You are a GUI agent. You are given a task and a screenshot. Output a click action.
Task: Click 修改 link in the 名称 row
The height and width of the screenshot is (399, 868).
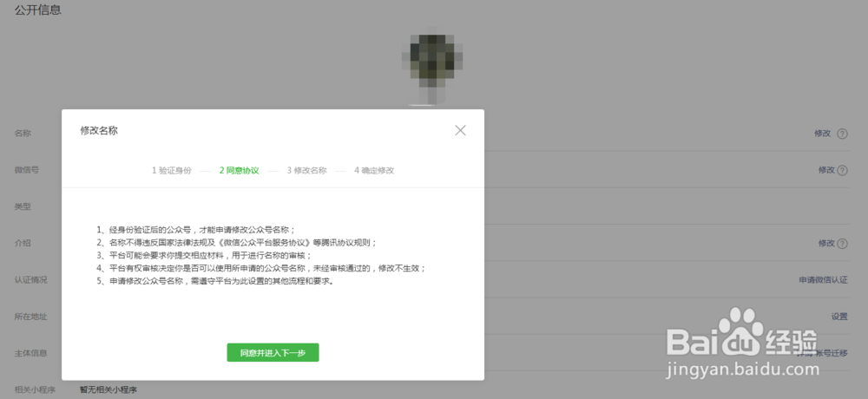coord(822,134)
